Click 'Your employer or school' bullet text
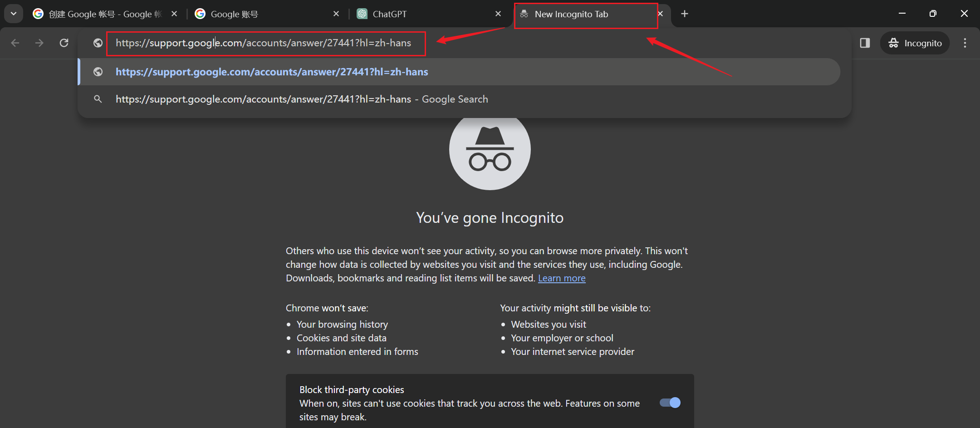The image size is (980, 428). point(562,338)
